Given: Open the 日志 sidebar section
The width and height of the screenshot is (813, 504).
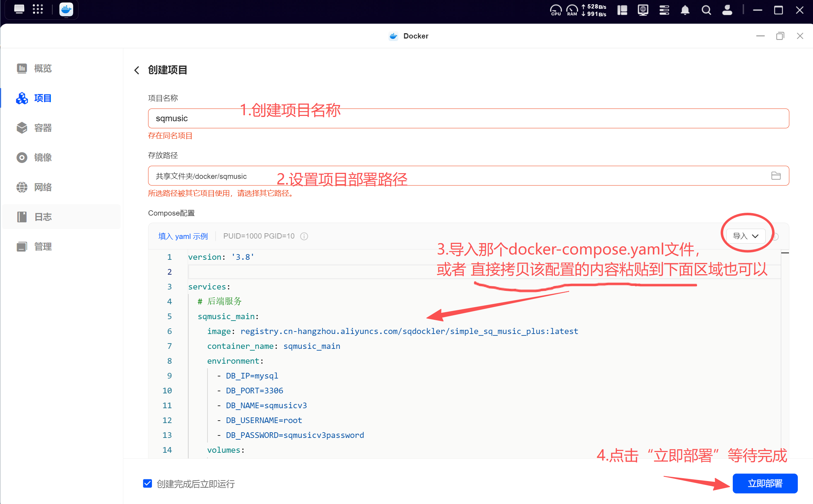Looking at the screenshot, I should click(x=42, y=217).
